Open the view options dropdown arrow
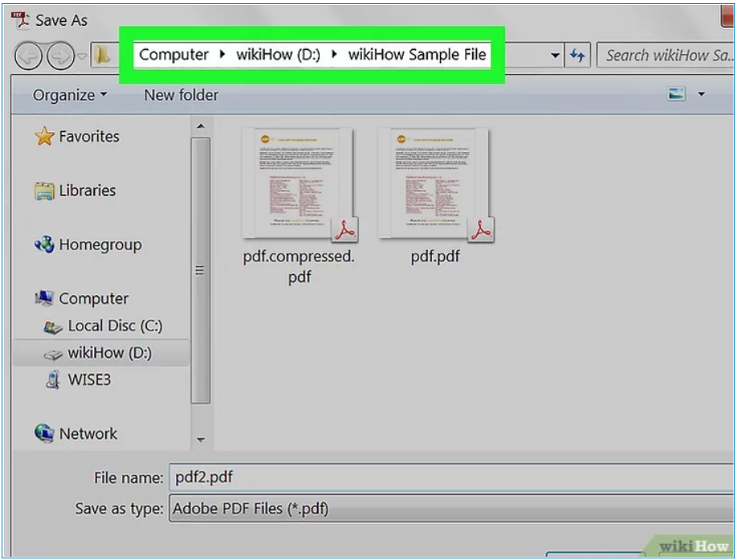 click(701, 94)
